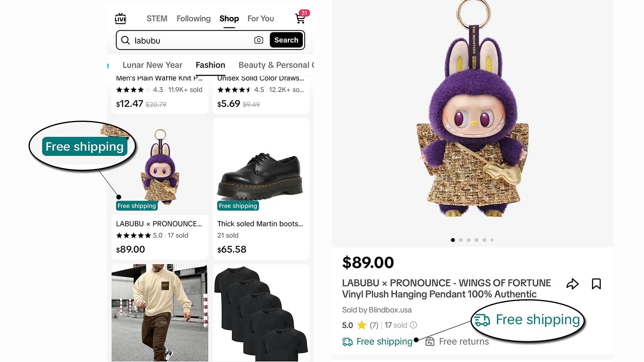The width and height of the screenshot is (644, 362).
Task: Switch to the Following tab
Action: (x=194, y=19)
